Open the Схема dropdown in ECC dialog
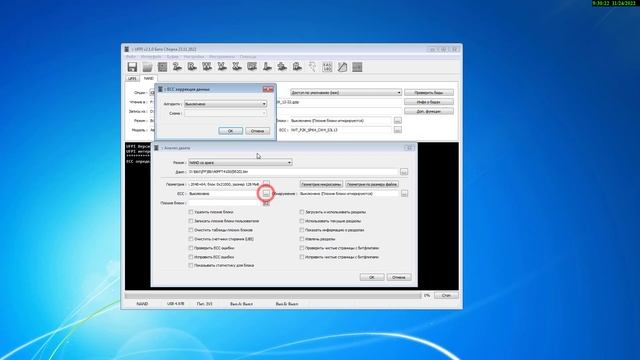 225,113
